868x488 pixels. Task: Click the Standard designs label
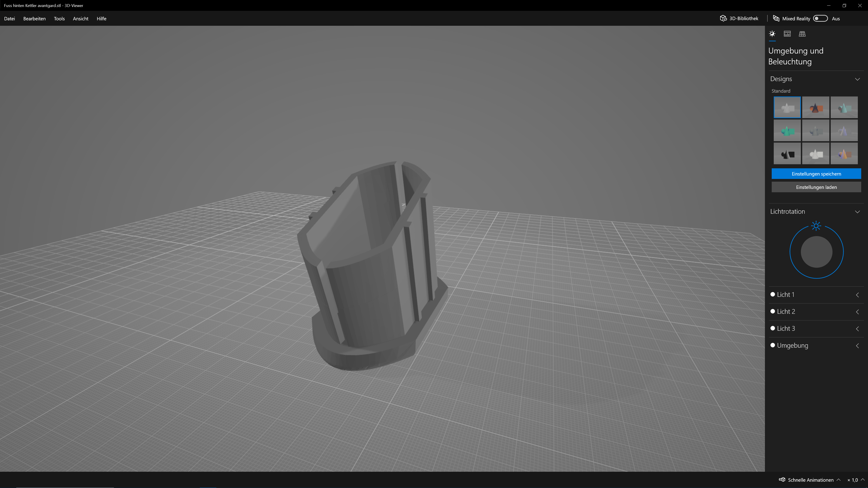tap(781, 91)
